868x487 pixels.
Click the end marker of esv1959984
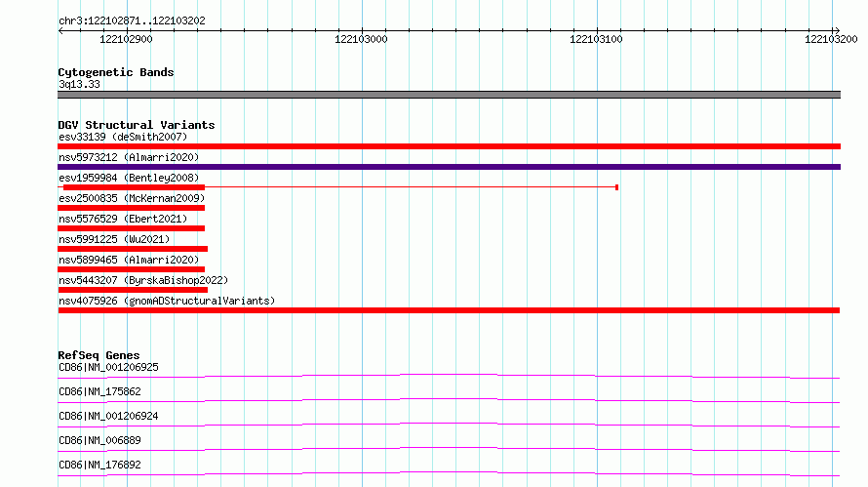point(616,187)
